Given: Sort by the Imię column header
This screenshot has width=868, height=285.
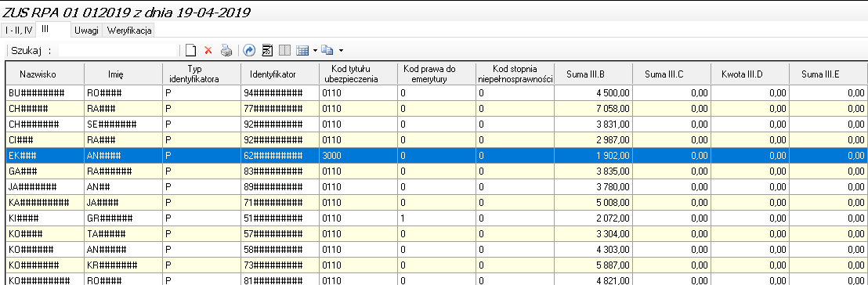Looking at the screenshot, I should (x=124, y=74).
